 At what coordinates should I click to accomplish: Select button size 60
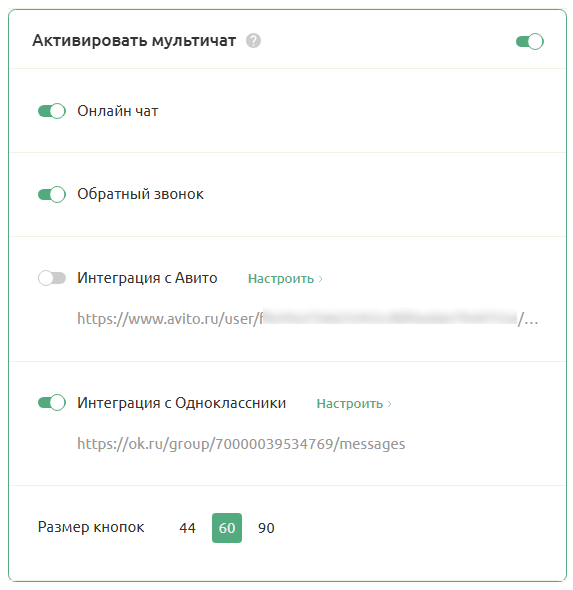tap(227, 528)
